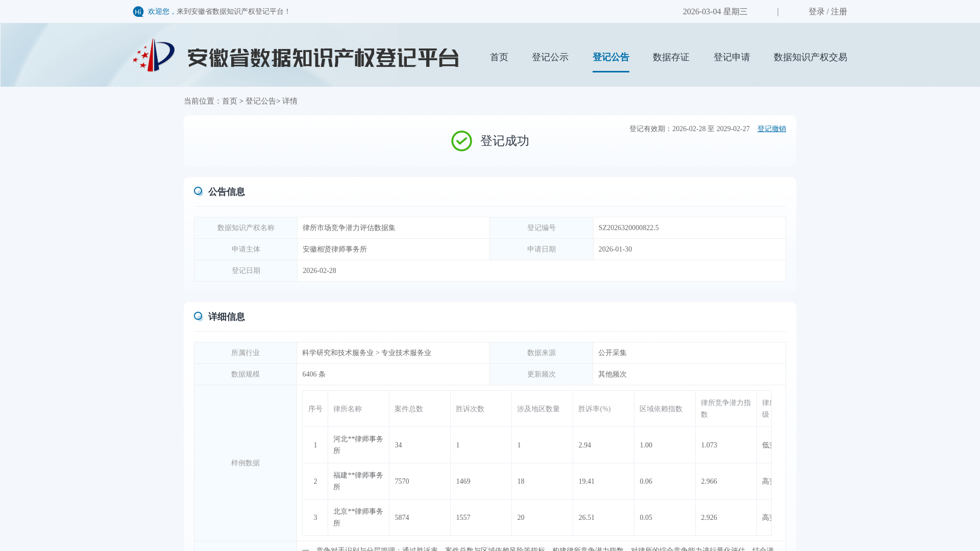Viewport: 980px width, 551px height.
Task: Select registration date 2026-02-28 cell
Action: click(x=542, y=271)
